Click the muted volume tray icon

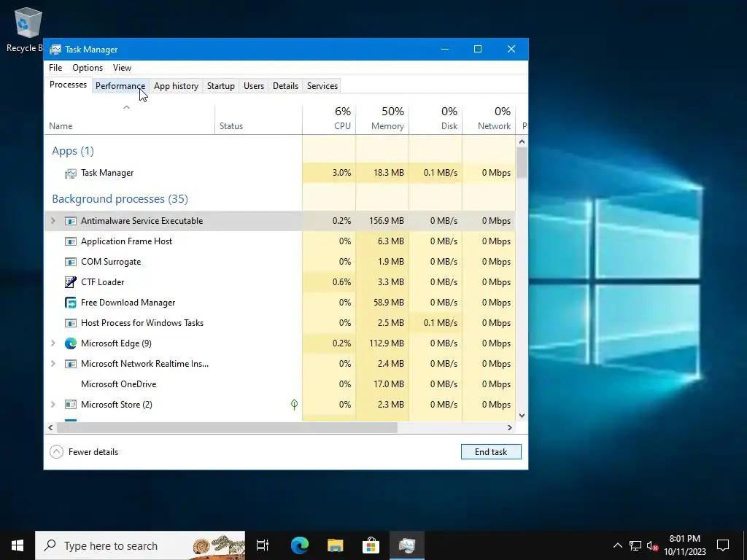tap(652, 545)
